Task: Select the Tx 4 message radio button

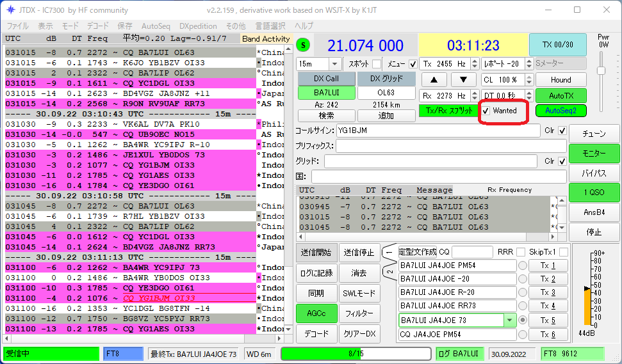Action: [x=523, y=306]
